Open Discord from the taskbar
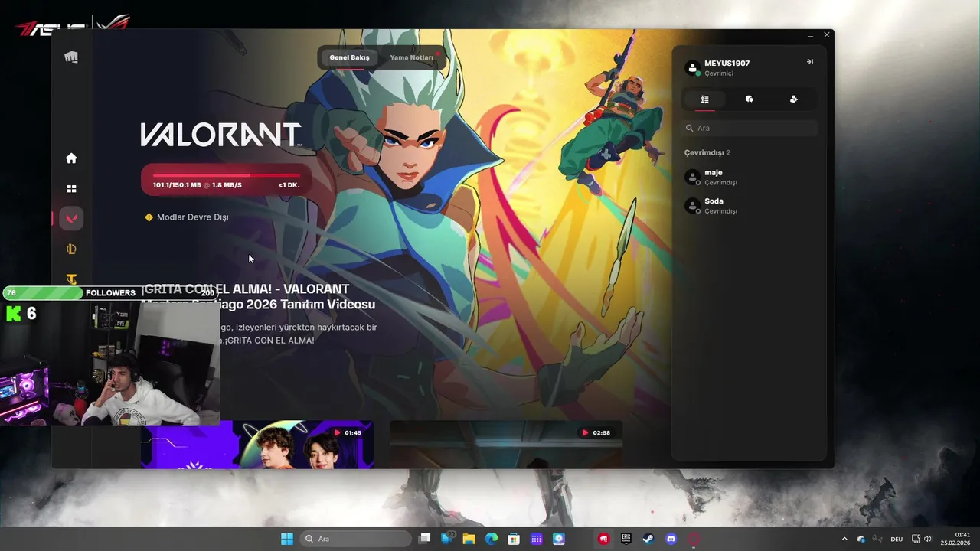Viewport: 980px width, 551px height. pyautogui.click(x=671, y=539)
